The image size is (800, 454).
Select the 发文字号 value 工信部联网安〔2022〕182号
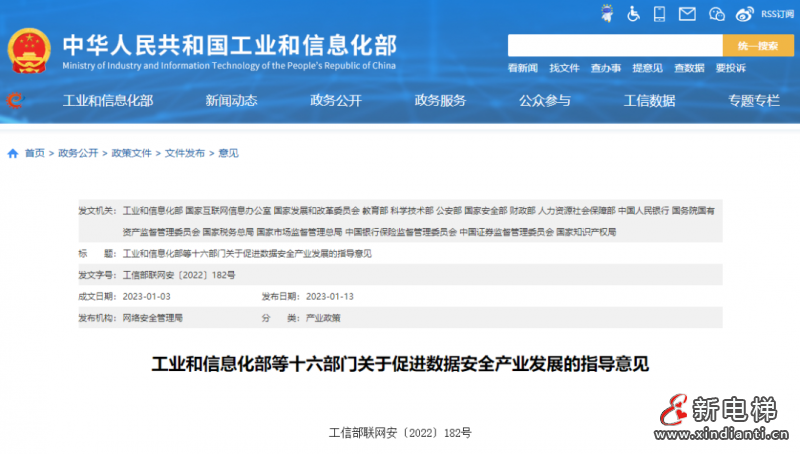coord(179,275)
